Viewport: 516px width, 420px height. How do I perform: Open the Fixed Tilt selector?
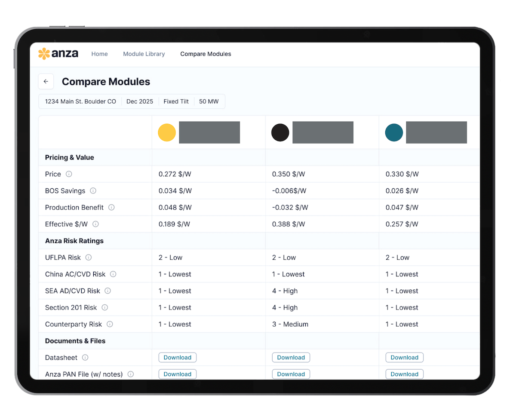(x=176, y=101)
